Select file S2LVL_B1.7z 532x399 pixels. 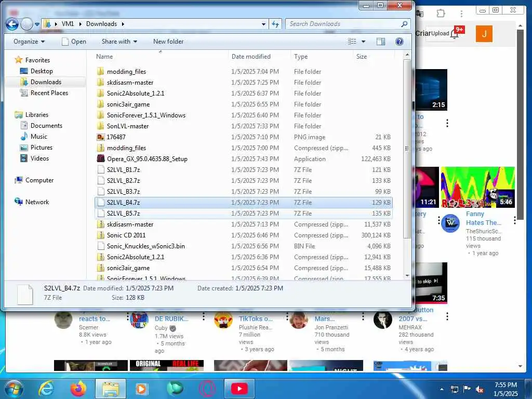(244, 170)
